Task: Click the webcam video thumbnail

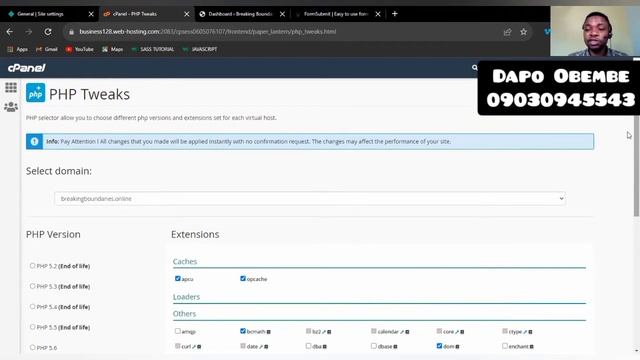Action: tap(595, 31)
